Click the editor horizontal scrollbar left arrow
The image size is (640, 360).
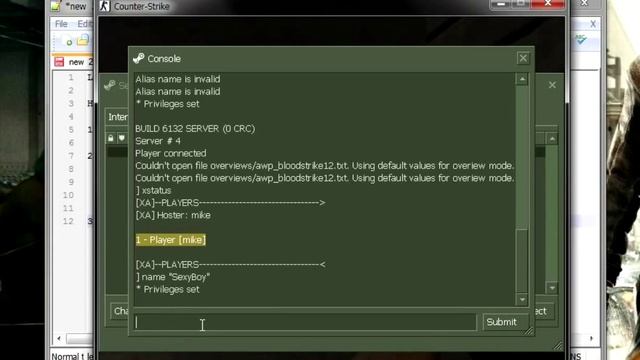tap(59, 338)
